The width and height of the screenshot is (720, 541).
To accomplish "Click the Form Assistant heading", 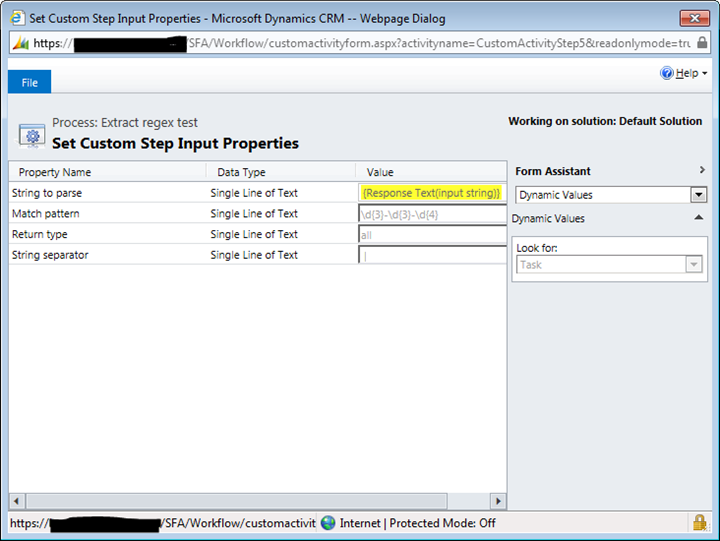I will pyautogui.click(x=553, y=171).
